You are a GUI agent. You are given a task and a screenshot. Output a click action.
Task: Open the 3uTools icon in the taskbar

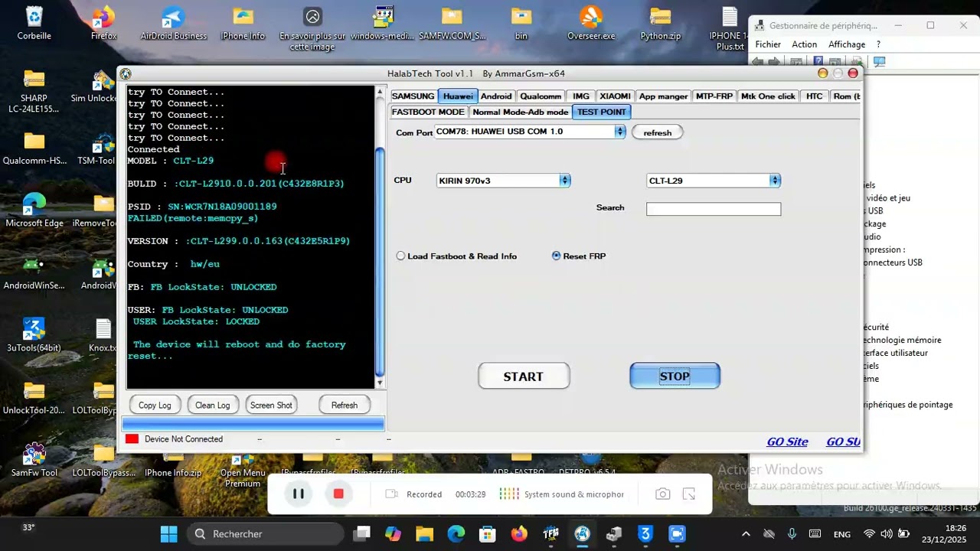tap(645, 533)
